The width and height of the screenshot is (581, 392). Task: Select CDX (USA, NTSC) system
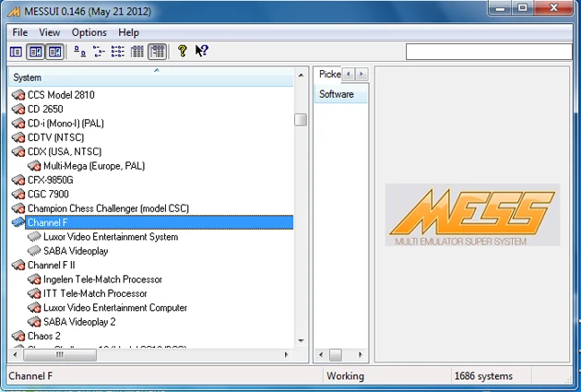65,151
